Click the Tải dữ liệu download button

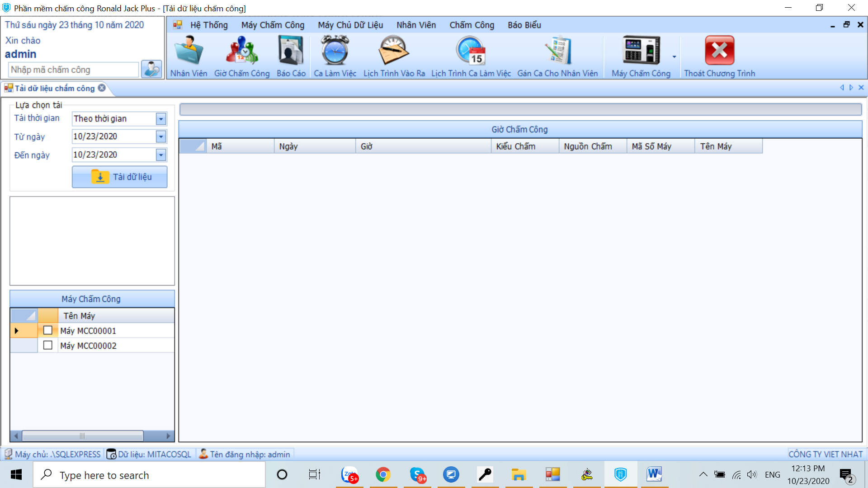tap(120, 177)
